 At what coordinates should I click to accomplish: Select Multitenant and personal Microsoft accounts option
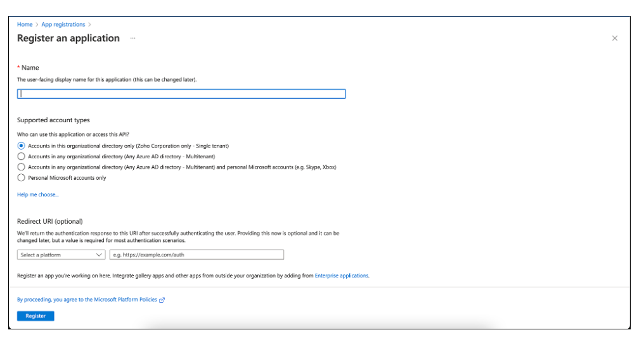[x=22, y=167]
